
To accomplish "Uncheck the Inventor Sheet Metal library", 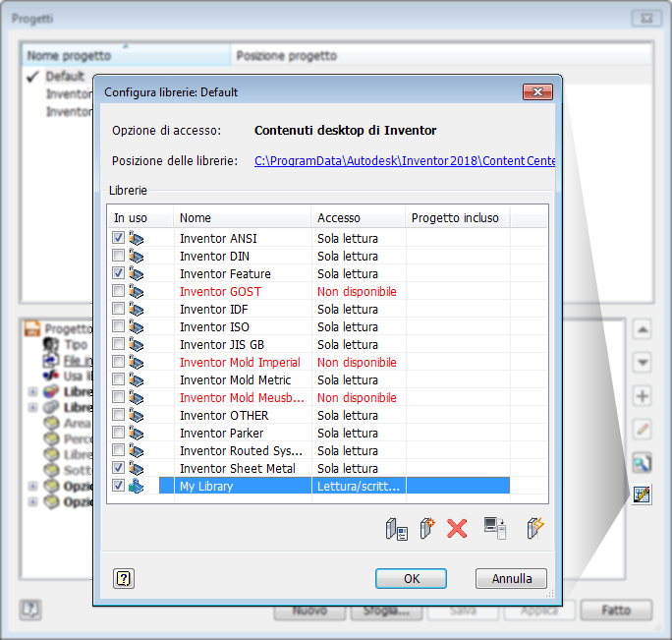I will pos(118,468).
